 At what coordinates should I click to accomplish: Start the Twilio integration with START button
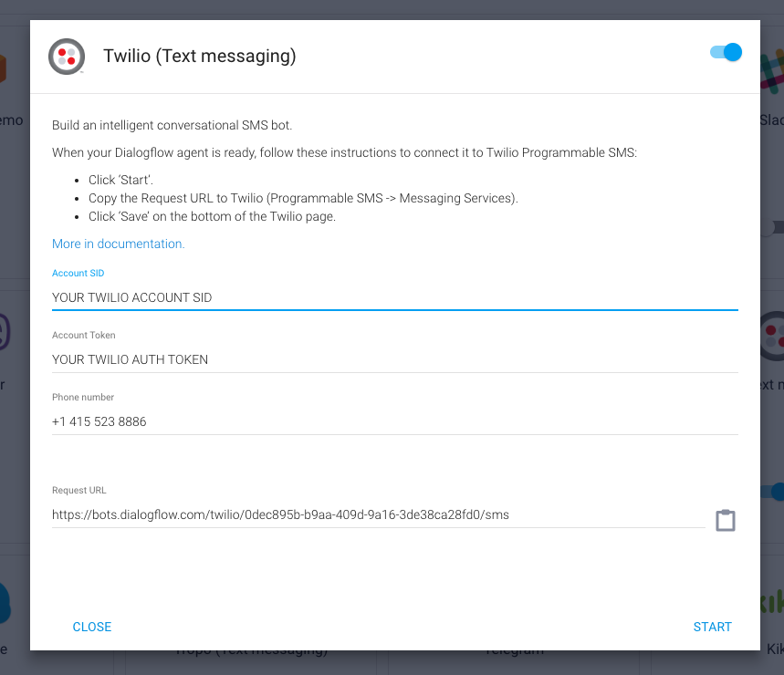click(713, 627)
